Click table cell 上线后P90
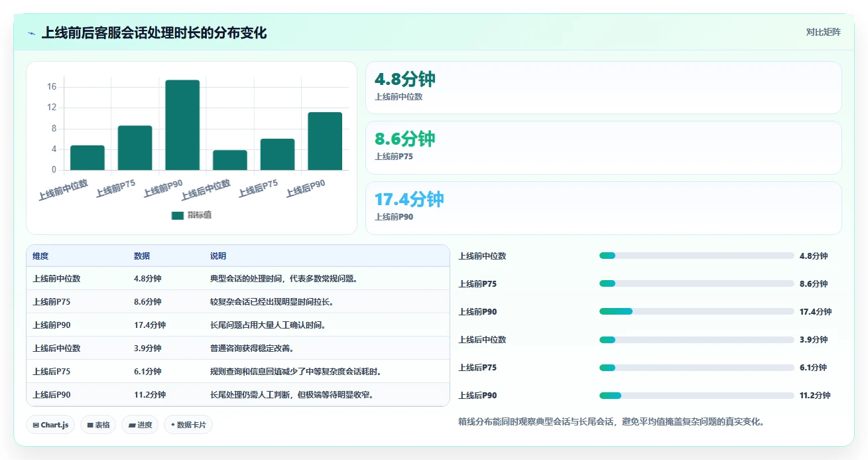This screenshot has height=460, width=868. (52, 395)
